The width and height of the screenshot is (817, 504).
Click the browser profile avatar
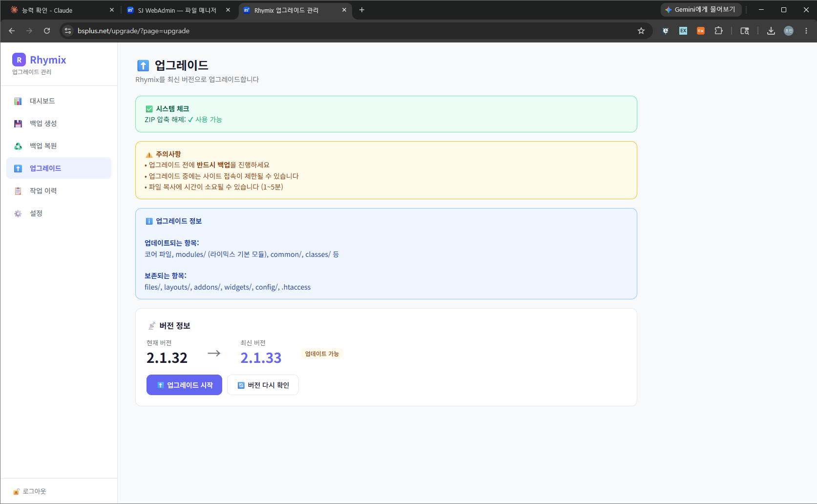tap(789, 31)
